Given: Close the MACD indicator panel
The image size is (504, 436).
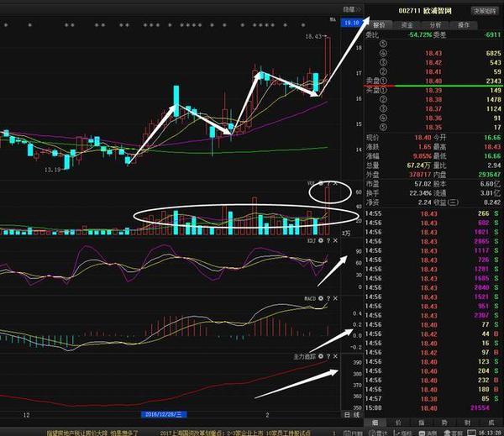Looking at the screenshot, I should (335, 298).
